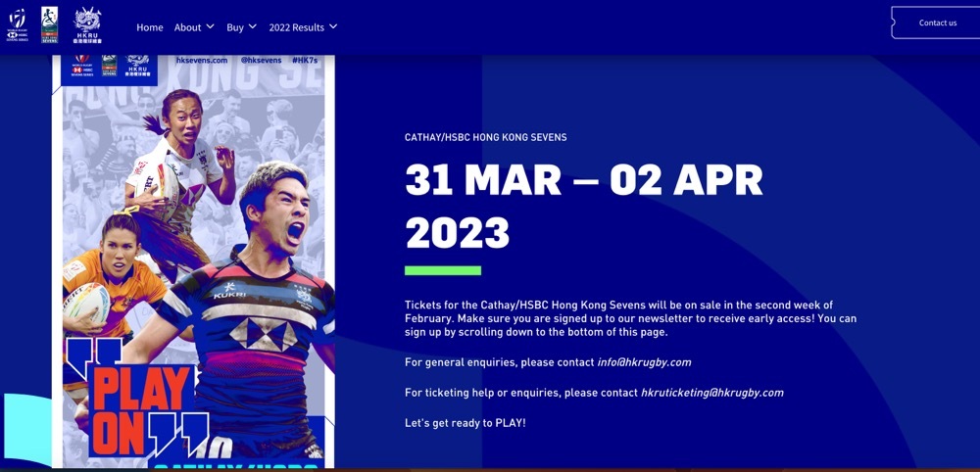This screenshot has height=472, width=980.
Task: Click the Play On event poster image
Action: (194, 261)
